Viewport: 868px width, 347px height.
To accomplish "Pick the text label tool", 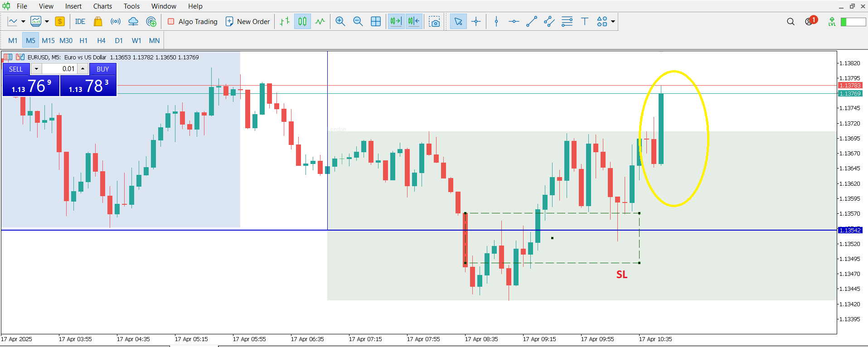I will [584, 22].
